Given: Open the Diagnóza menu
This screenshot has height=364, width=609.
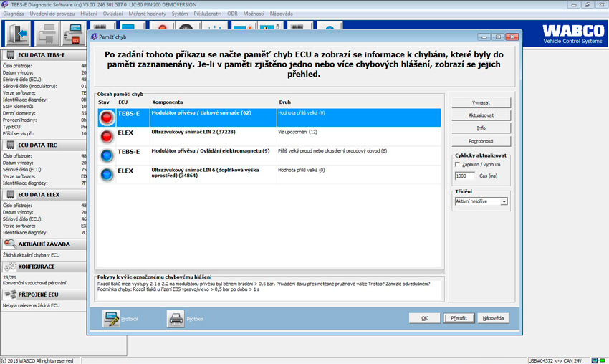Looking at the screenshot, I should (x=13, y=14).
